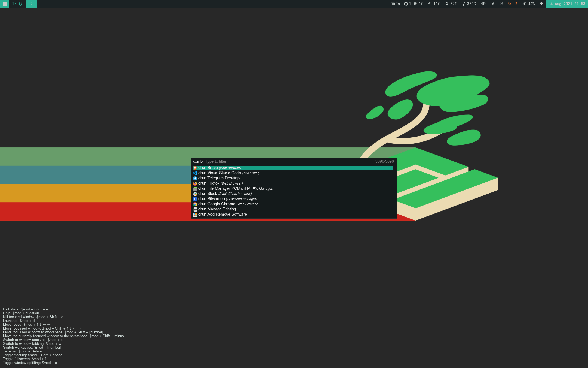Open Add/Remove Software entry
The image size is (588, 368).
tap(222, 214)
